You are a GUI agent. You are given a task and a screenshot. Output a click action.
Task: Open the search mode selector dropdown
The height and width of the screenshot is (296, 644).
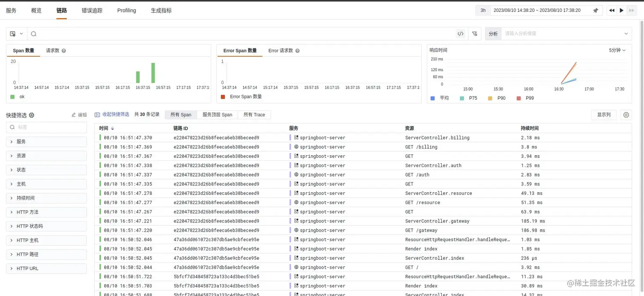pos(17,34)
